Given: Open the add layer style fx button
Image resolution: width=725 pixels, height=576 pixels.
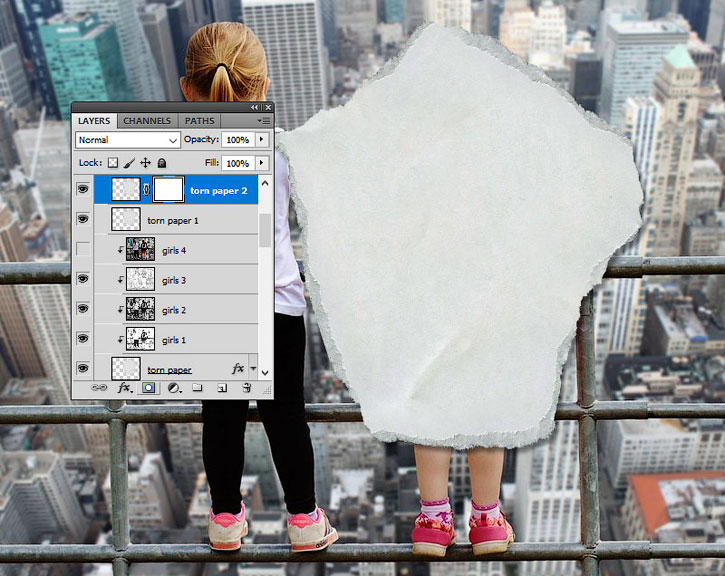Looking at the screenshot, I should [124, 388].
